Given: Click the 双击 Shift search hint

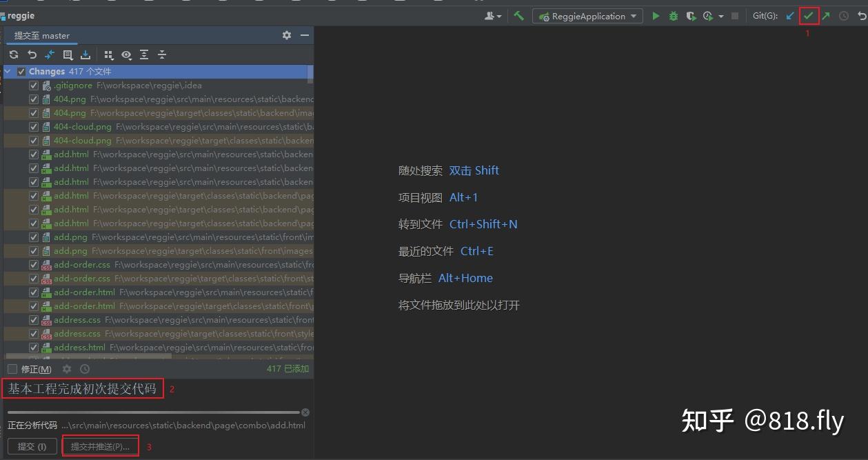Looking at the screenshot, I should pos(474,170).
